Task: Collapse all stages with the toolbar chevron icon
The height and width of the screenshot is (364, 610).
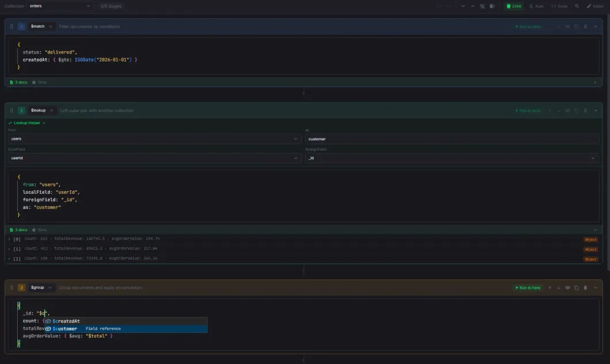Action: pos(463,6)
